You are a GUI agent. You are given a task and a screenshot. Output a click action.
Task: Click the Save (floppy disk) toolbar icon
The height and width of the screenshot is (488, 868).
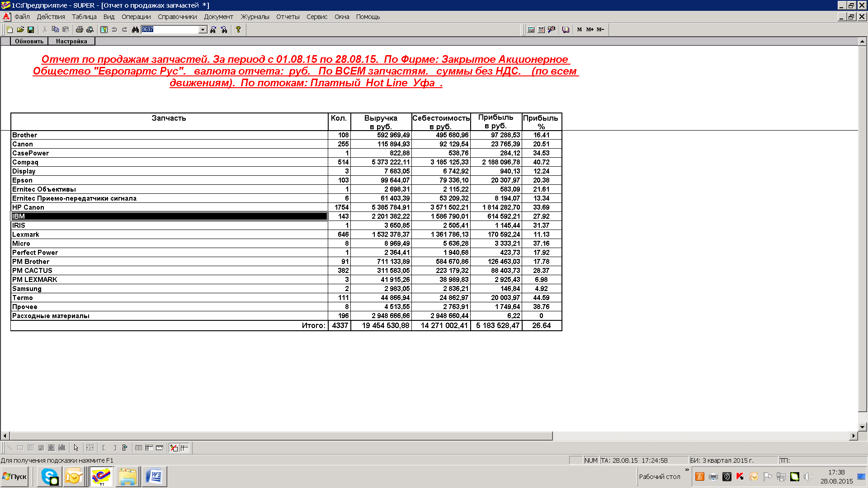pyautogui.click(x=31, y=29)
